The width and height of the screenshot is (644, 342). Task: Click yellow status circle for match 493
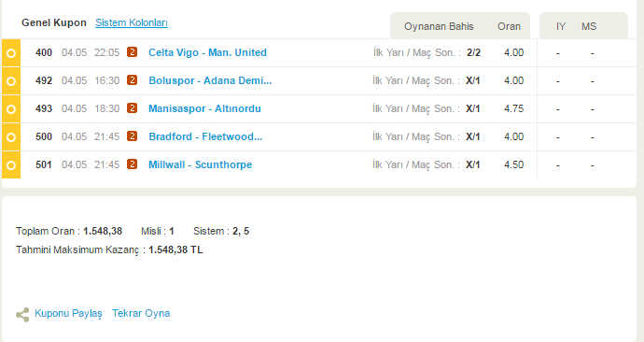pyautogui.click(x=11, y=109)
